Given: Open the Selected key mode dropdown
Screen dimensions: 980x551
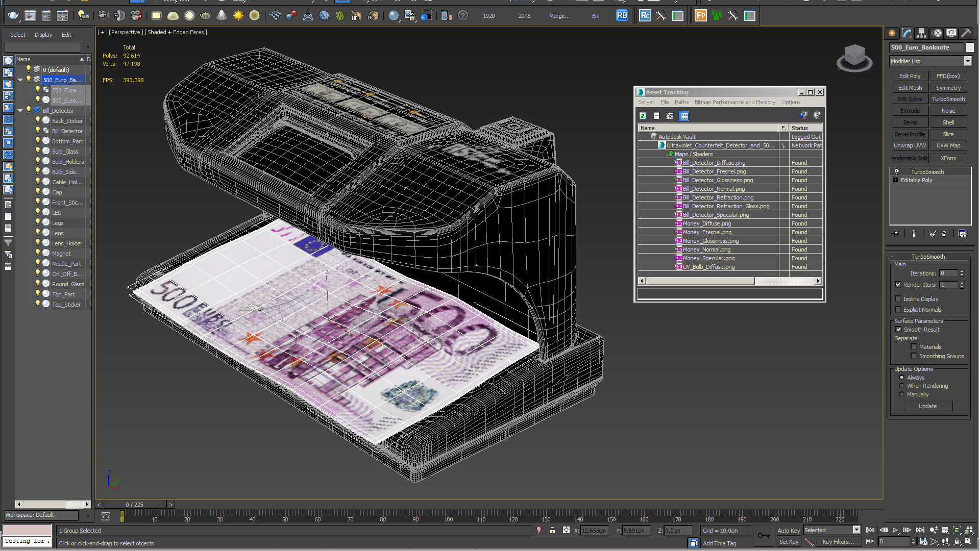Looking at the screenshot, I should click(856, 530).
